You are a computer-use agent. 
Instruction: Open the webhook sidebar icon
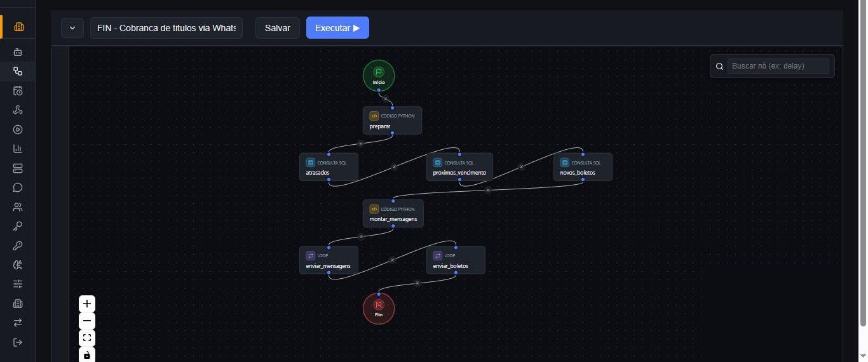pyautogui.click(x=18, y=111)
